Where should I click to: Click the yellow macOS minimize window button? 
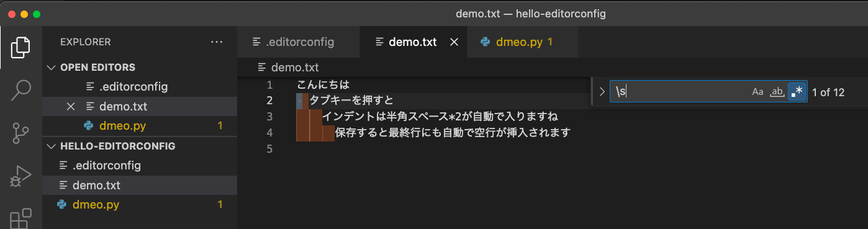tap(24, 14)
